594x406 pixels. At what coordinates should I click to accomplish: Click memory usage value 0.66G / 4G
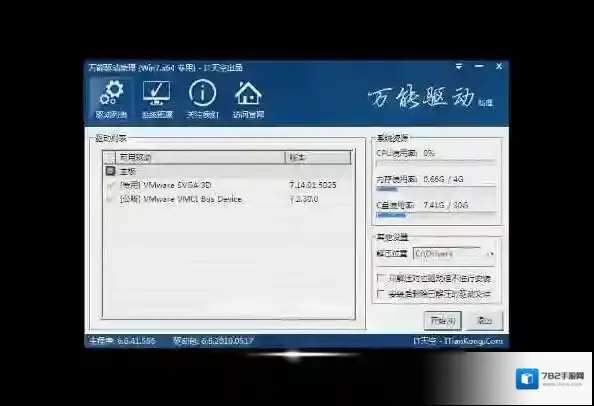pos(443,179)
